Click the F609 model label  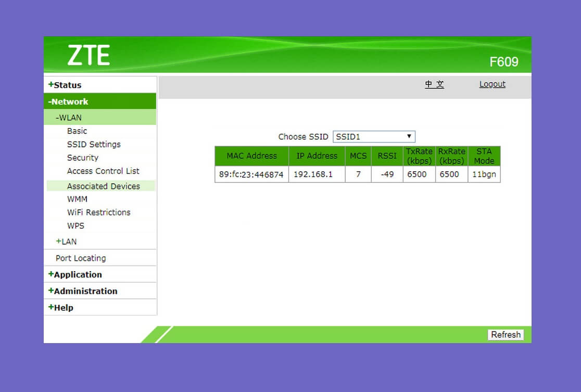504,61
